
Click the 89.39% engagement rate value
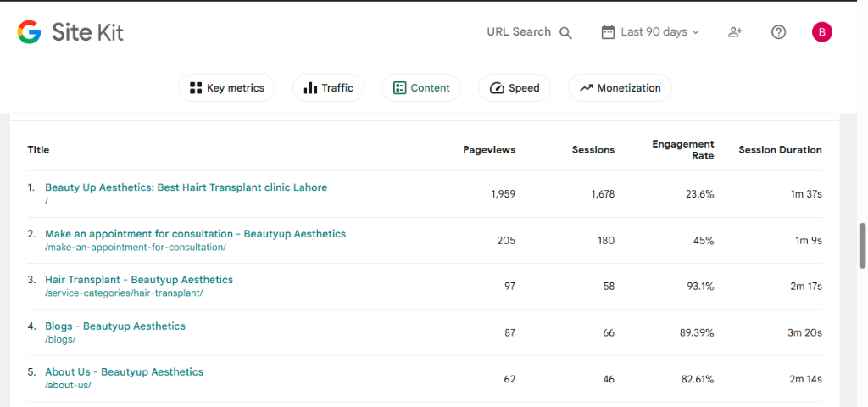tap(697, 332)
